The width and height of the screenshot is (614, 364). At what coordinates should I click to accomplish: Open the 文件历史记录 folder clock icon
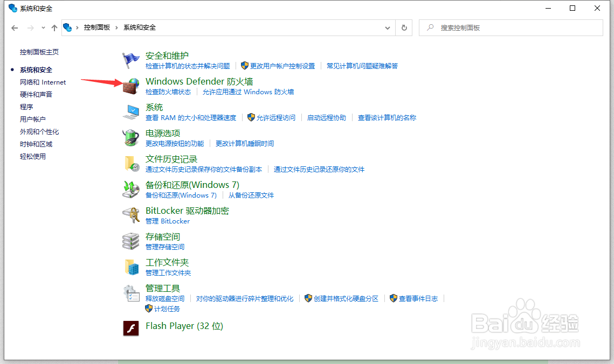click(x=132, y=164)
